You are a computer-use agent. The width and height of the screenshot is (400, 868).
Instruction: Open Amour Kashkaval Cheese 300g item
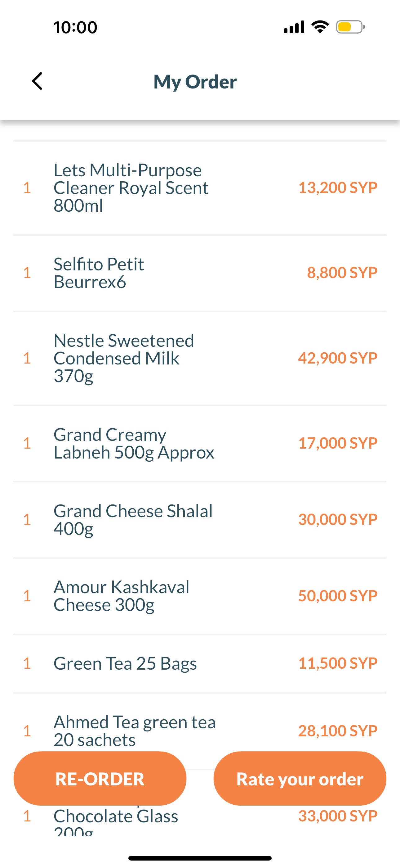point(121,596)
